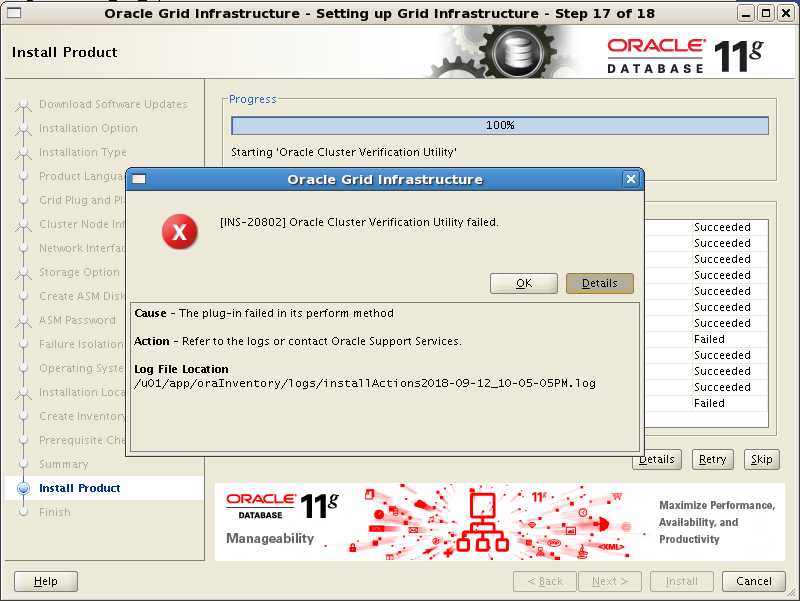Close the Oracle Grid Infrastructure error dialog
Viewport: 800px width, 601px height.
click(x=631, y=179)
